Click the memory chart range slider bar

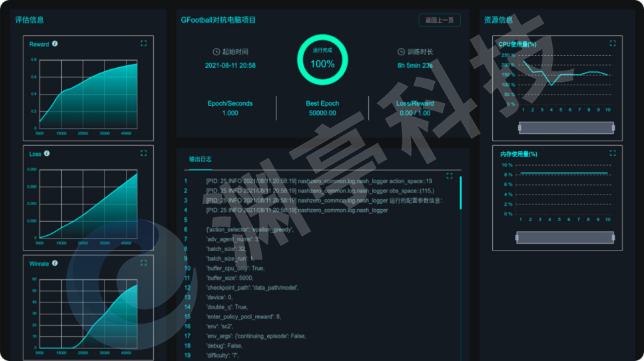click(x=565, y=237)
